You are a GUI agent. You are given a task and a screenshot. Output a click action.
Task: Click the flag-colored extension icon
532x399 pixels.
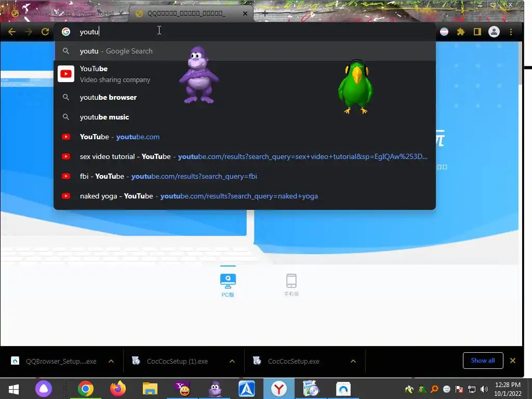(x=444, y=32)
